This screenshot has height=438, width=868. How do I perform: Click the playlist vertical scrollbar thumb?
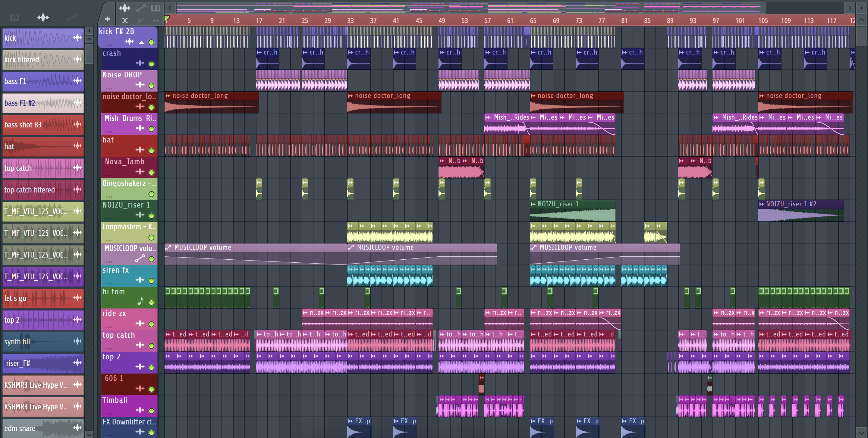tap(862, 36)
